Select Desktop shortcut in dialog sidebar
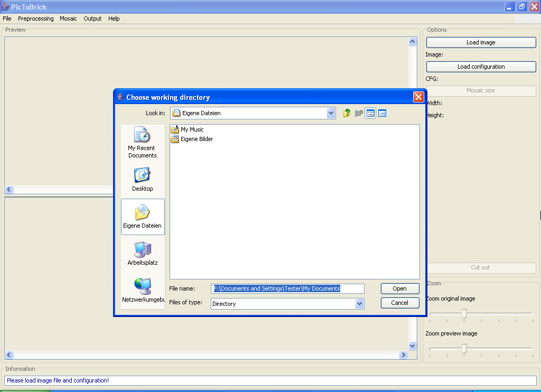Screen dimensions: 541x392 click(x=143, y=180)
